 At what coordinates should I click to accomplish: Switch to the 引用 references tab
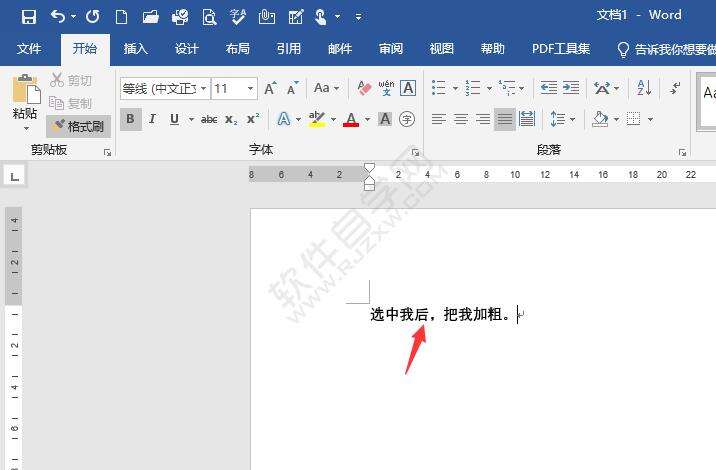(x=289, y=48)
